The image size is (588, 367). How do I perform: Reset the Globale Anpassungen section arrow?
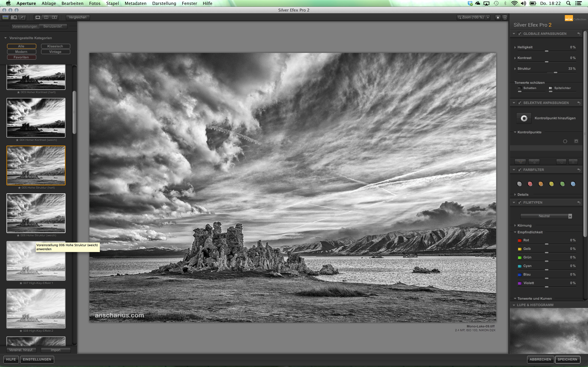(579, 34)
